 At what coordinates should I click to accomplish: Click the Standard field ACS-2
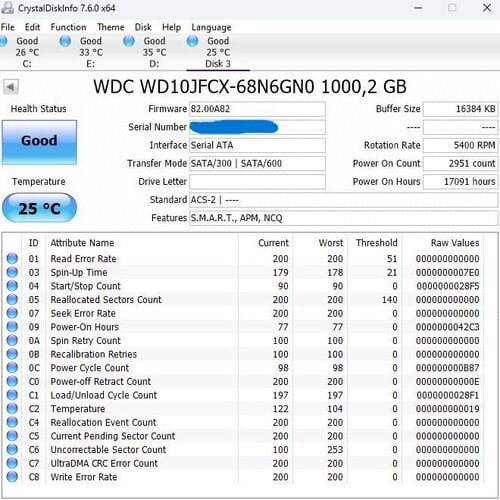[x=344, y=200]
